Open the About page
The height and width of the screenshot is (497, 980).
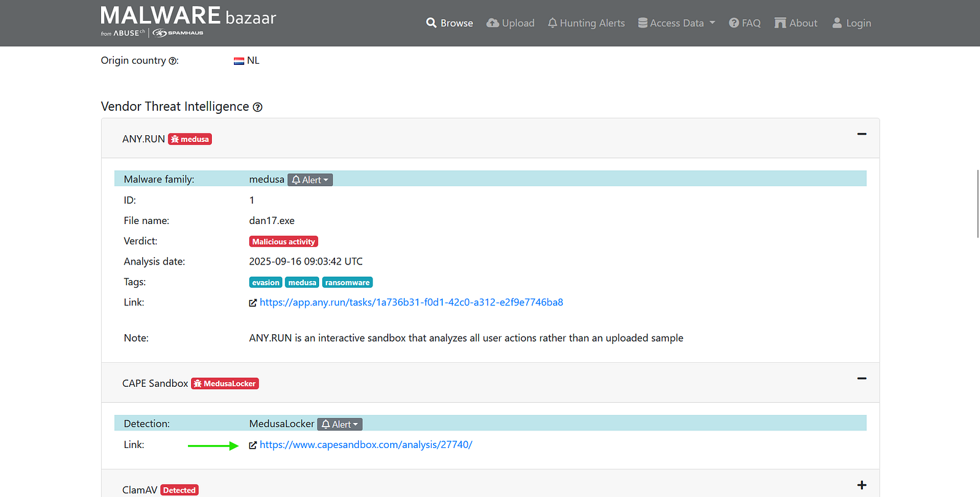[x=796, y=23]
